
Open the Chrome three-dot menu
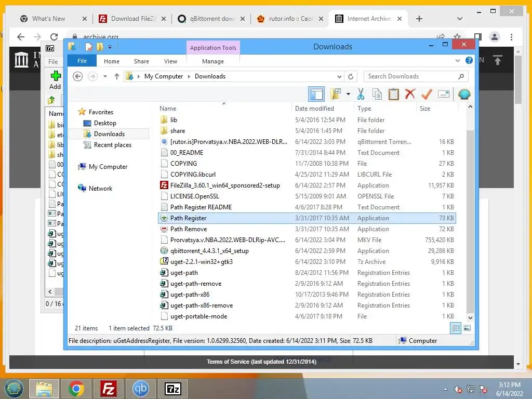(511, 37)
